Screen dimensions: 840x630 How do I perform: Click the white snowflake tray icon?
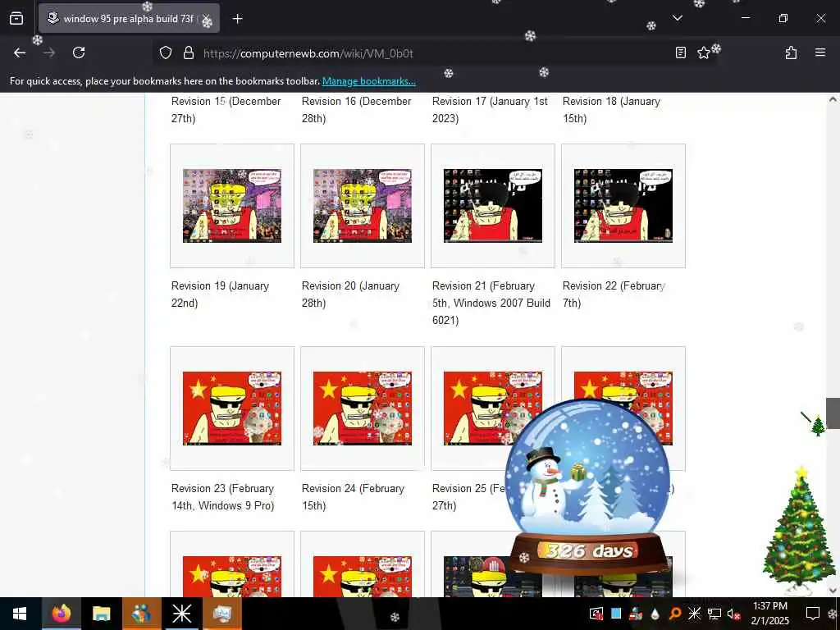tap(694, 614)
